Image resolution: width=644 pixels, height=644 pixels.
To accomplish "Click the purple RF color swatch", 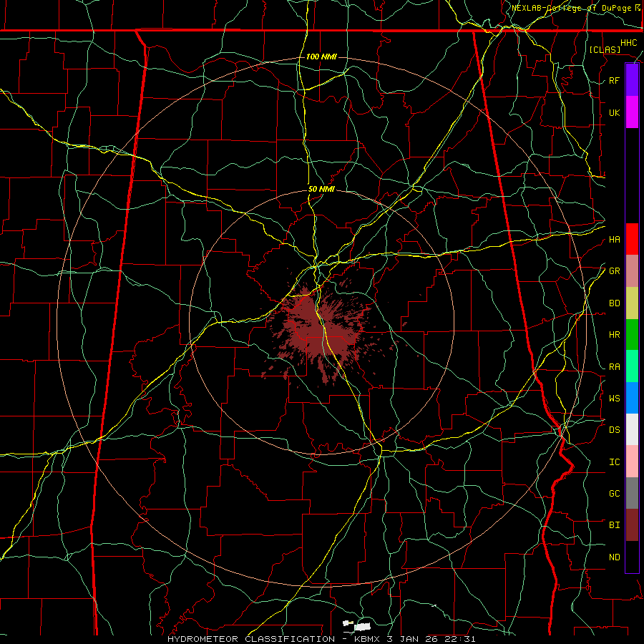I will [x=632, y=80].
